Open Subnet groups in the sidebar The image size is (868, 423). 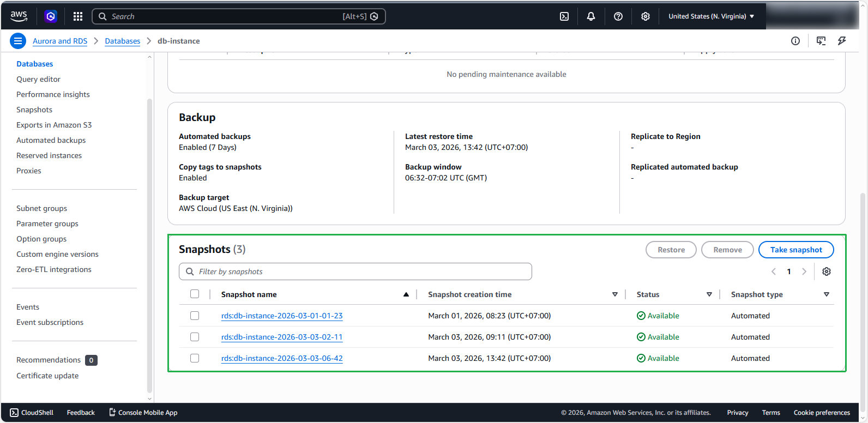tap(41, 208)
